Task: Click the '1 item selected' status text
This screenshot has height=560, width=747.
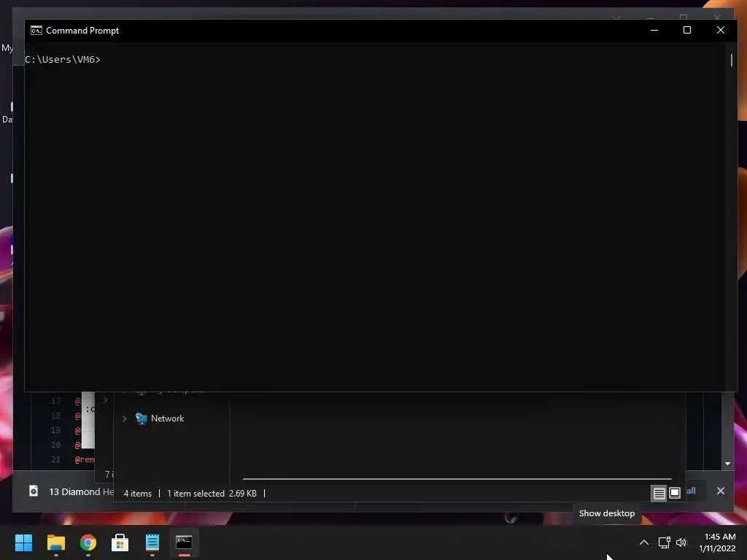Action: pos(196,494)
